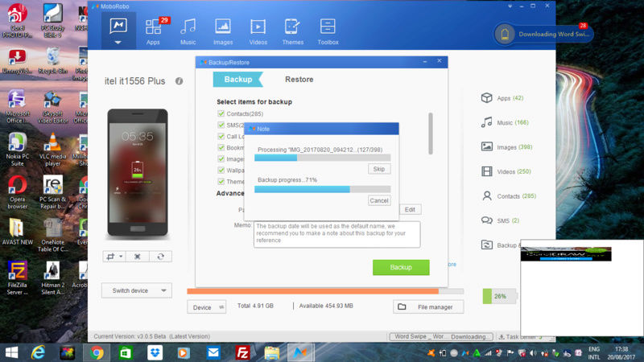
Task: Open the MoboRobo home icon tab
Action: [118, 31]
